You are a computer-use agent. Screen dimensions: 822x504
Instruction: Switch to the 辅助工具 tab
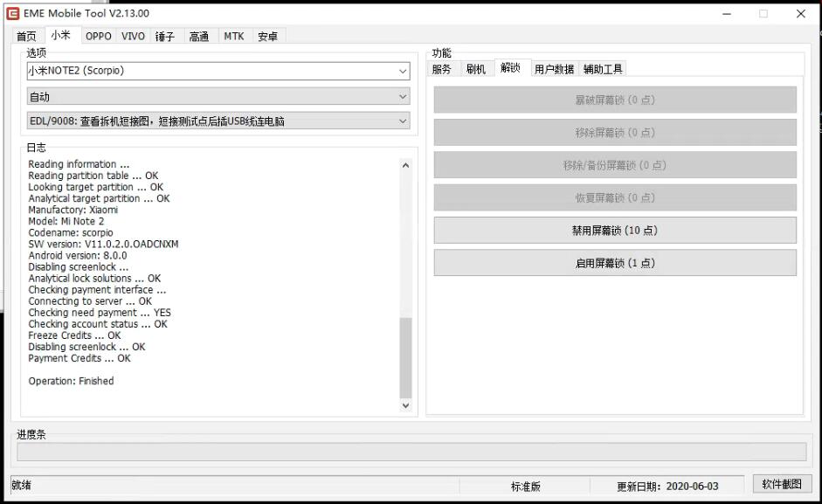pos(603,69)
